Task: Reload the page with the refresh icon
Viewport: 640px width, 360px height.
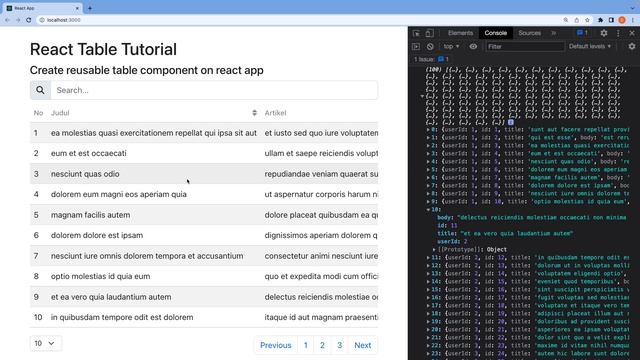Action: [29, 20]
